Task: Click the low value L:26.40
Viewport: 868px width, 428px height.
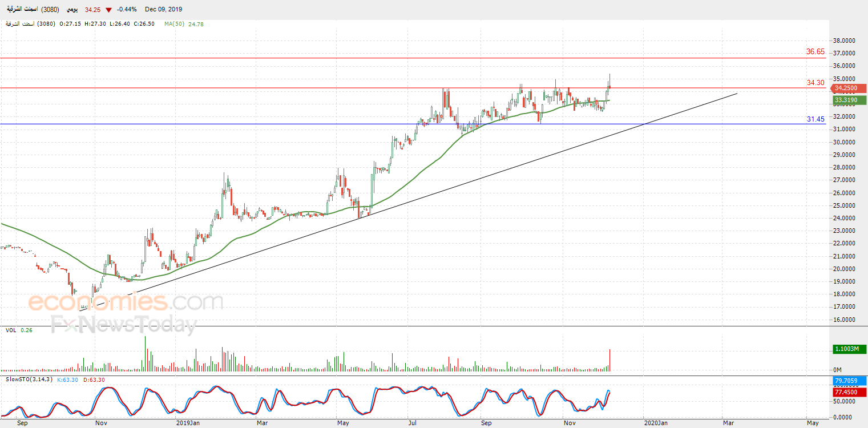Action: coord(119,24)
